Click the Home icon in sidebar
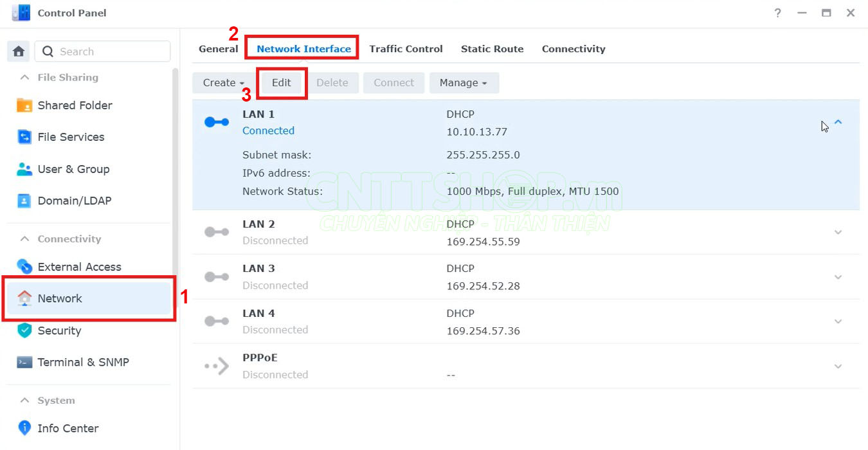 tap(19, 51)
